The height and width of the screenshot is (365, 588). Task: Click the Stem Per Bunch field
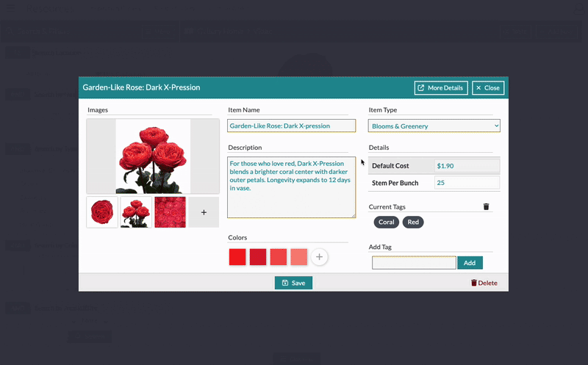[466, 183]
